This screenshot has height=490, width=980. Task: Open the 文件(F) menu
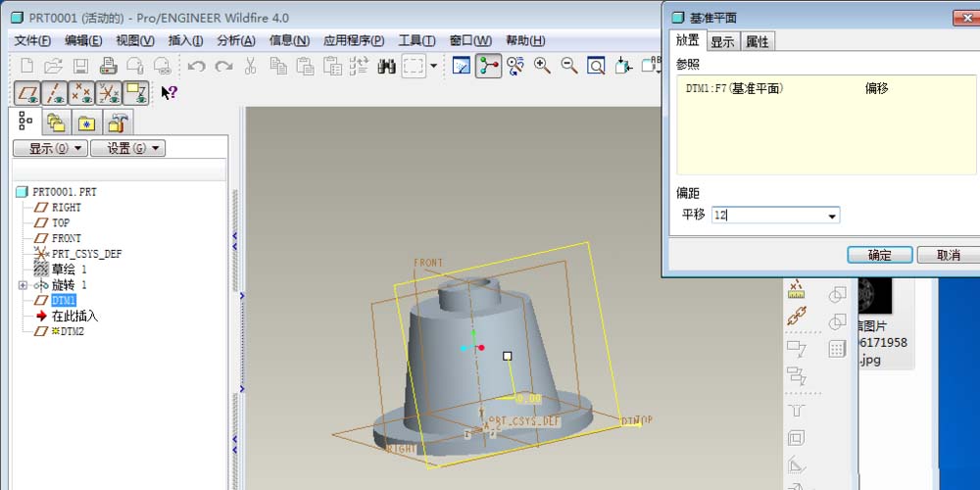tap(32, 40)
